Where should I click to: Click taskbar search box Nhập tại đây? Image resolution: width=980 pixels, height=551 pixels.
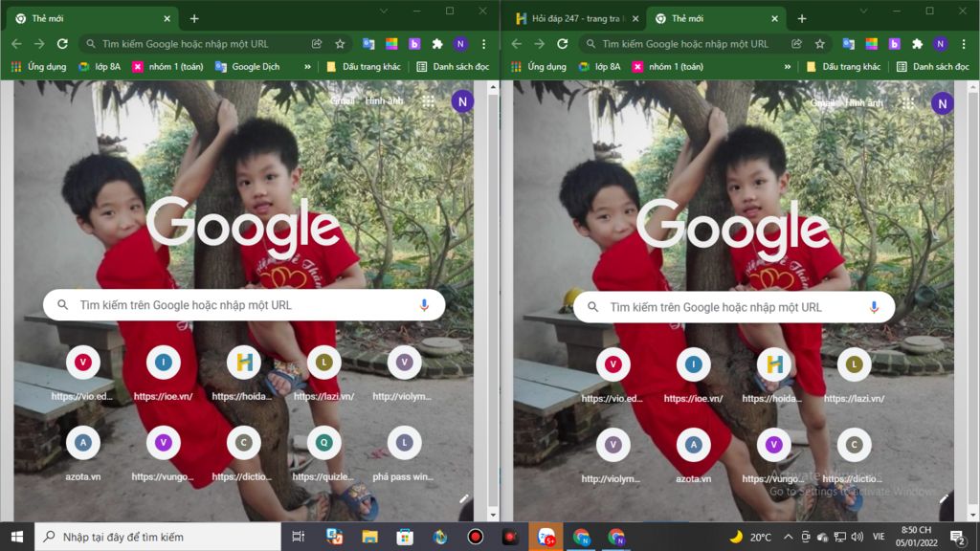158,537
